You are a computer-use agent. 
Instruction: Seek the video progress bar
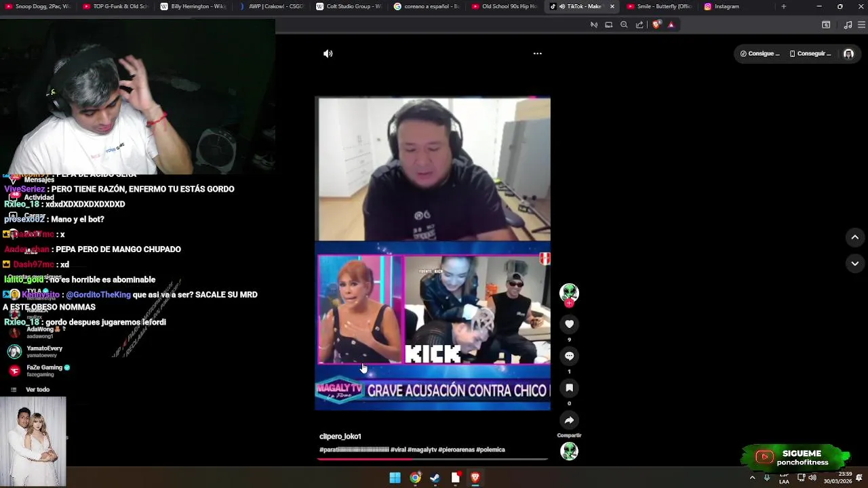pos(433,459)
